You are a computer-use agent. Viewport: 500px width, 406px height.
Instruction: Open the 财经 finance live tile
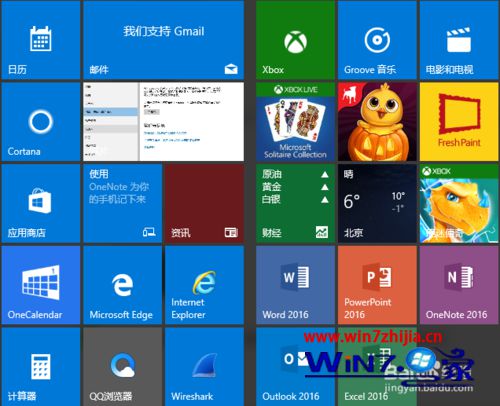295,203
